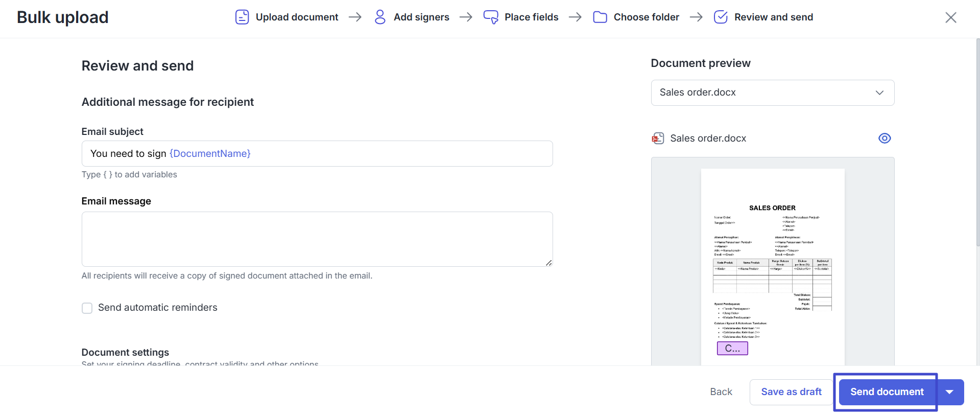Viewport: 980px width, 415px height.
Task: Enable Send automatic reminders checkbox
Action: (87, 308)
